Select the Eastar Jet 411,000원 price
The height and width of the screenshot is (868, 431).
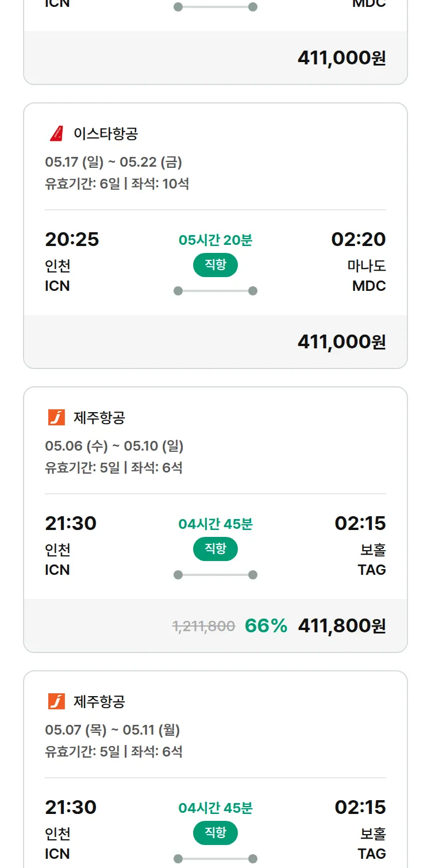(x=341, y=342)
